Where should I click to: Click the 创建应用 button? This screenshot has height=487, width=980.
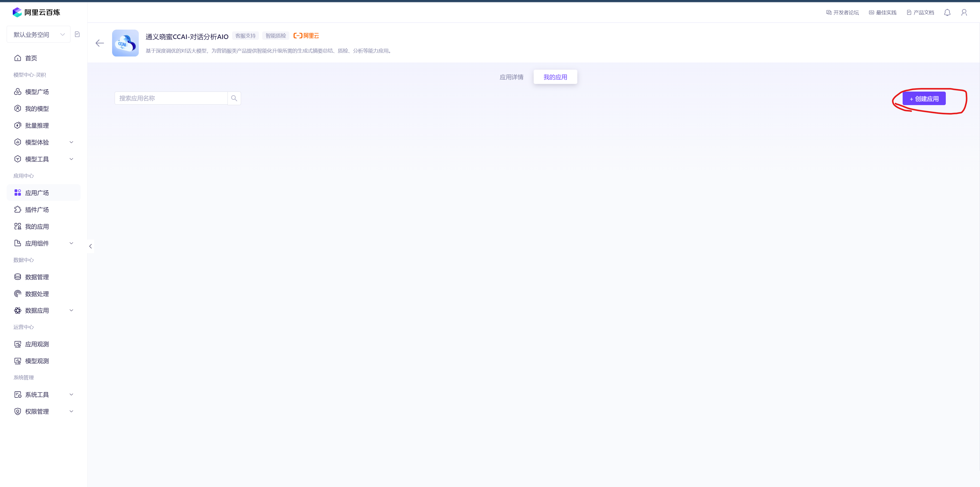tap(924, 98)
